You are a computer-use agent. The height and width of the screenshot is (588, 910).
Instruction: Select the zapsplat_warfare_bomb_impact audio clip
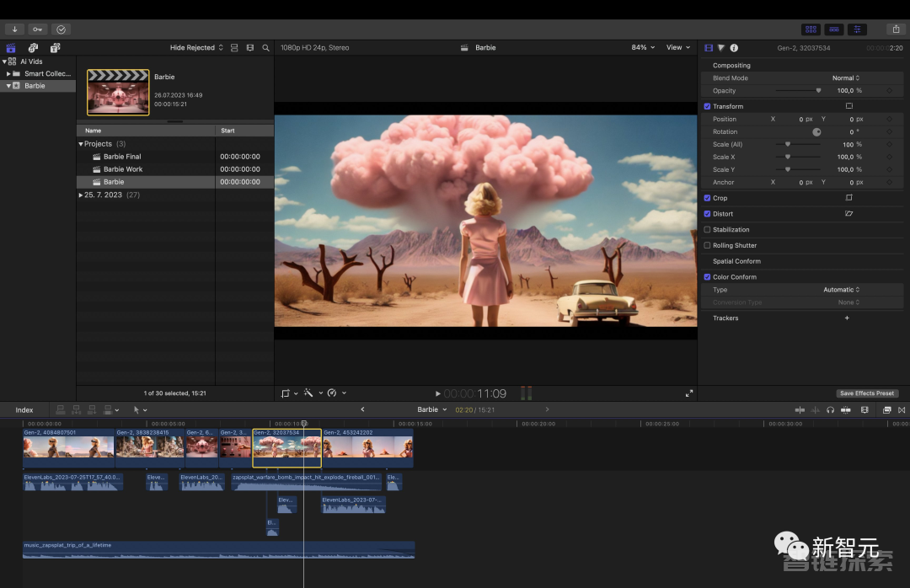click(x=307, y=482)
